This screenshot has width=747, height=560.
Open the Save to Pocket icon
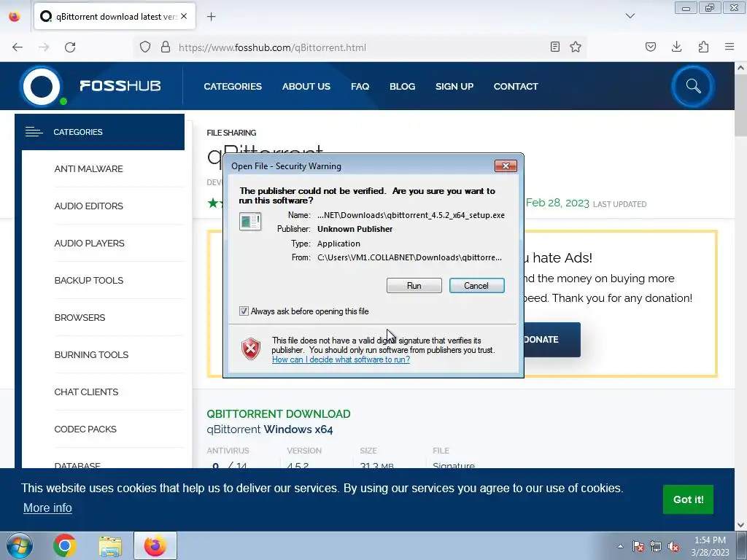[650, 47]
